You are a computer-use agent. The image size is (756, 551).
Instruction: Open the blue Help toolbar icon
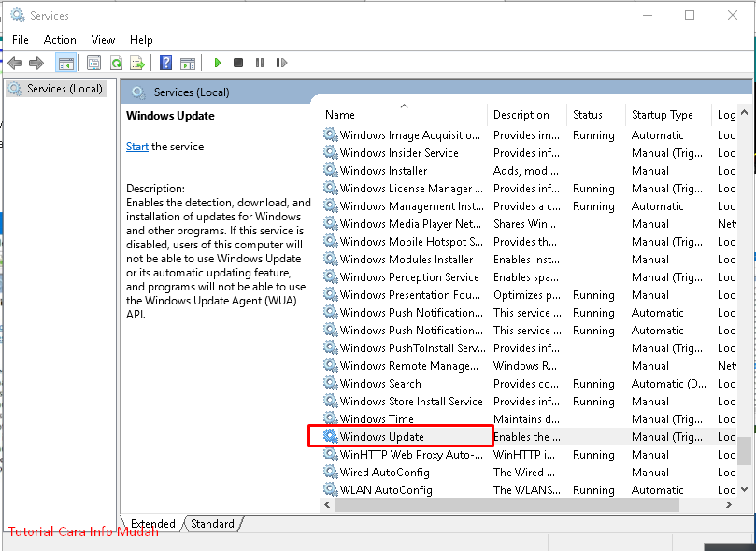pos(165,63)
